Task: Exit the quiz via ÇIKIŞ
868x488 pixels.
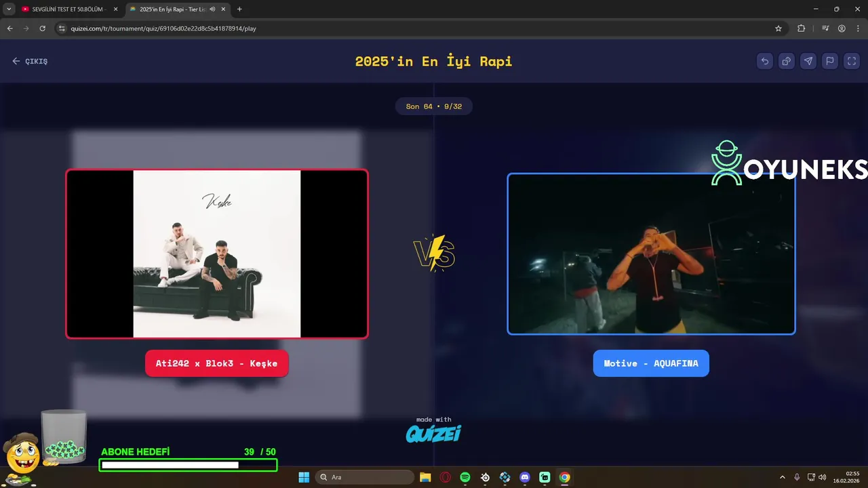Action: [30, 61]
